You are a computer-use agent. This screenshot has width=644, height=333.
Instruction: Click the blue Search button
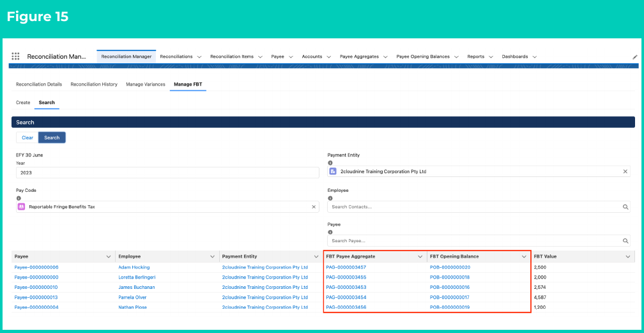tap(52, 137)
